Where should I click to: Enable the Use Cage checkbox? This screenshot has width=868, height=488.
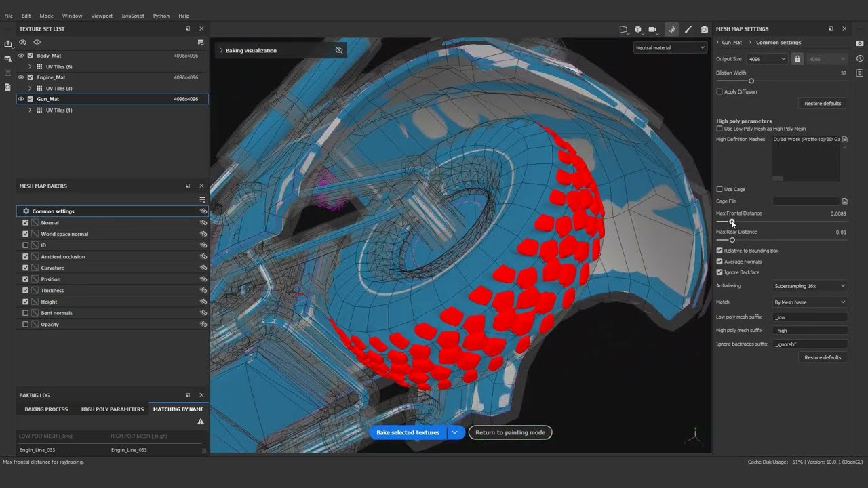click(x=719, y=189)
